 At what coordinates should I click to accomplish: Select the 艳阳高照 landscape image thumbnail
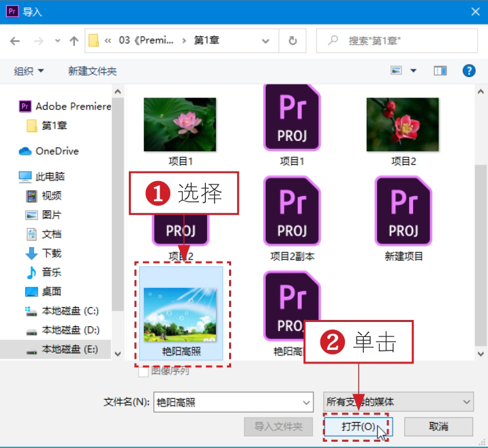(181, 313)
